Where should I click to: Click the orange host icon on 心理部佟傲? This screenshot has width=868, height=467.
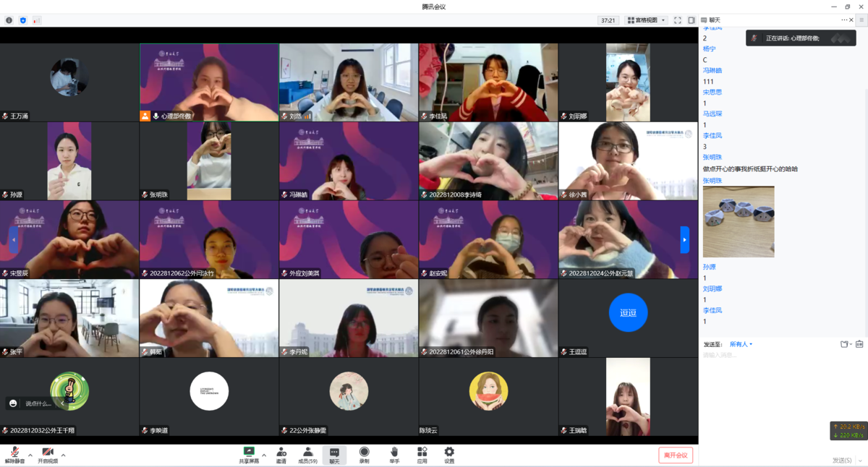(145, 116)
